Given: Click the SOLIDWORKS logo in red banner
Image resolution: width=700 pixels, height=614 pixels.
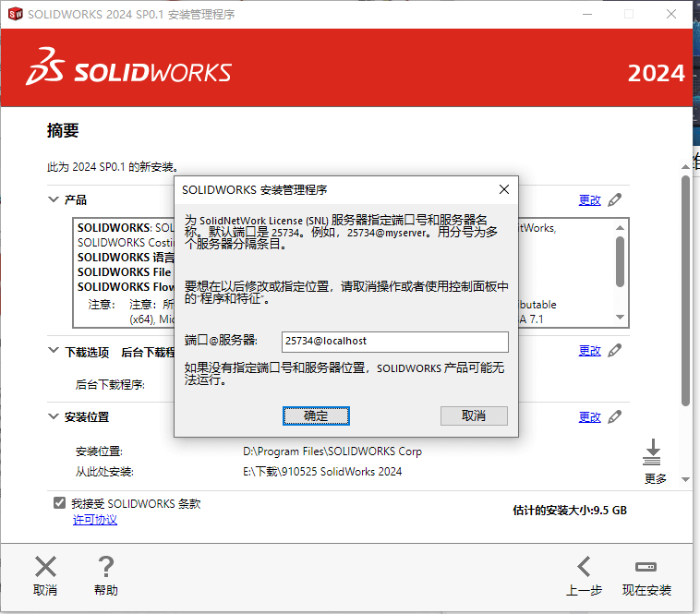Looking at the screenshot, I should tap(128, 67).
